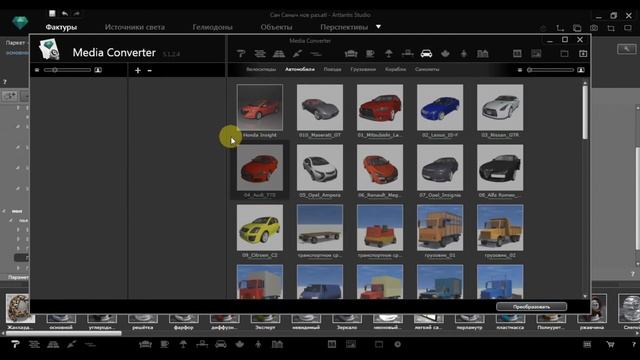Screen dimensions: 640x360
Task: Switch to the Самолеты subcategory
Action: tap(427, 69)
